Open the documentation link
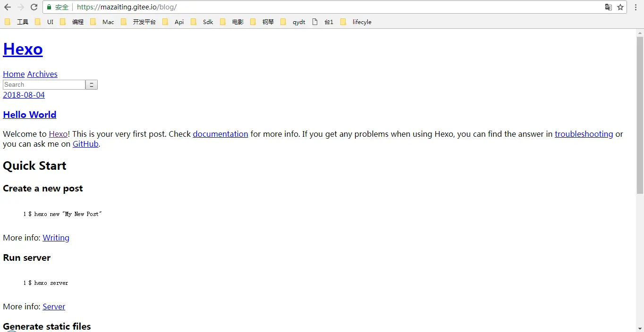The height and width of the screenshot is (332, 644). [x=220, y=134]
